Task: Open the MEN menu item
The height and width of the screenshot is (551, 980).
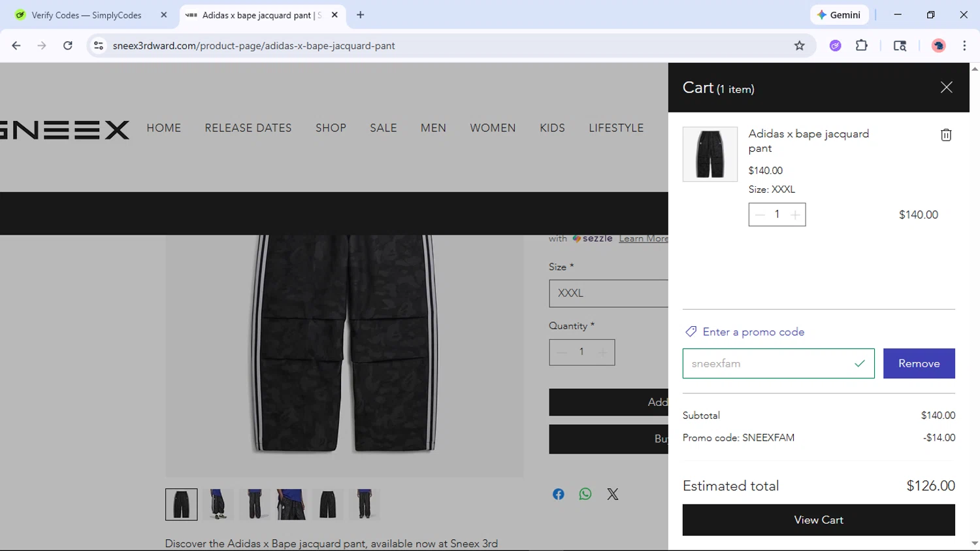Action: [433, 128]
